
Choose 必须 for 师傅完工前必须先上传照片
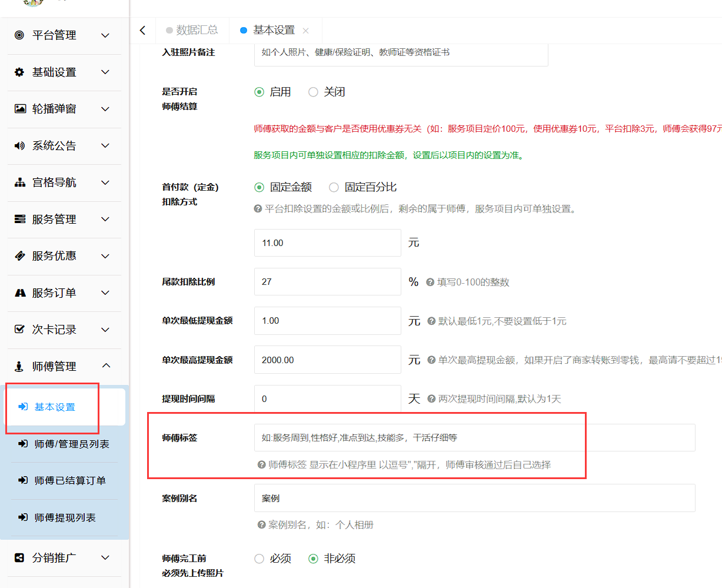(x=259, y=558)
